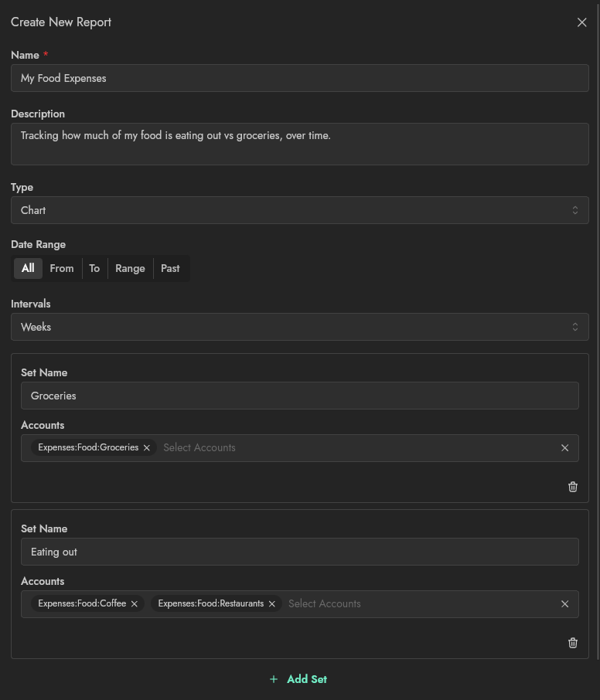Click the Add Set button

coord(307,679)
